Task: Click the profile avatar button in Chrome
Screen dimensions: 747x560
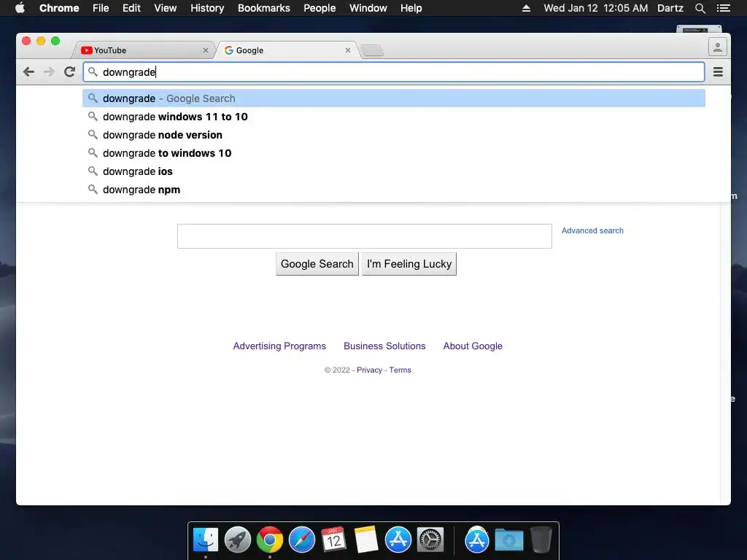Action: (x=718, y=47)
